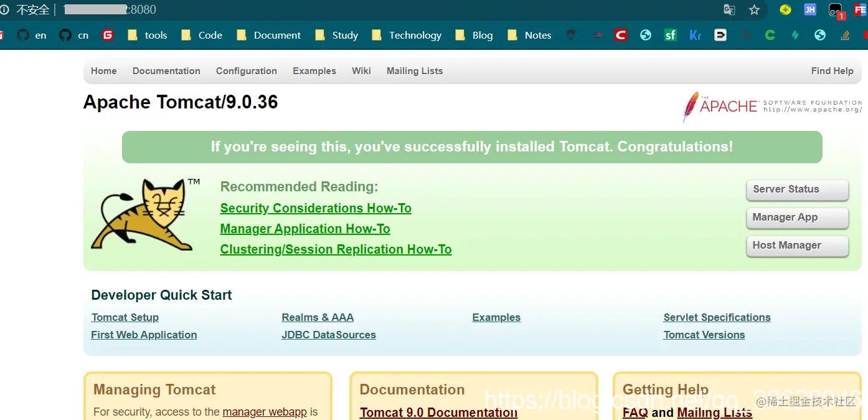This screenshot has height=420, width=868.
Task: Open the dark mask-face bookmark icon
Action: [x=571, y=36]
